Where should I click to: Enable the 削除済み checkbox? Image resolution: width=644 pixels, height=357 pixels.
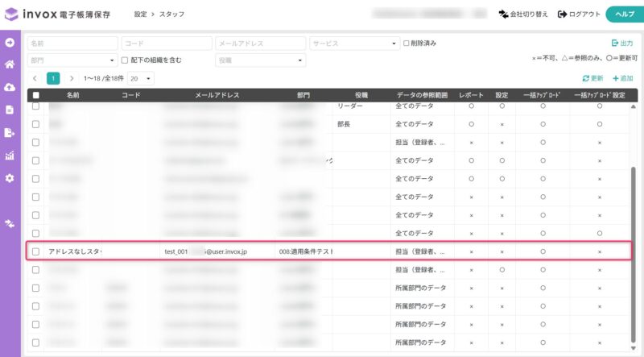(x=407, y=44)
